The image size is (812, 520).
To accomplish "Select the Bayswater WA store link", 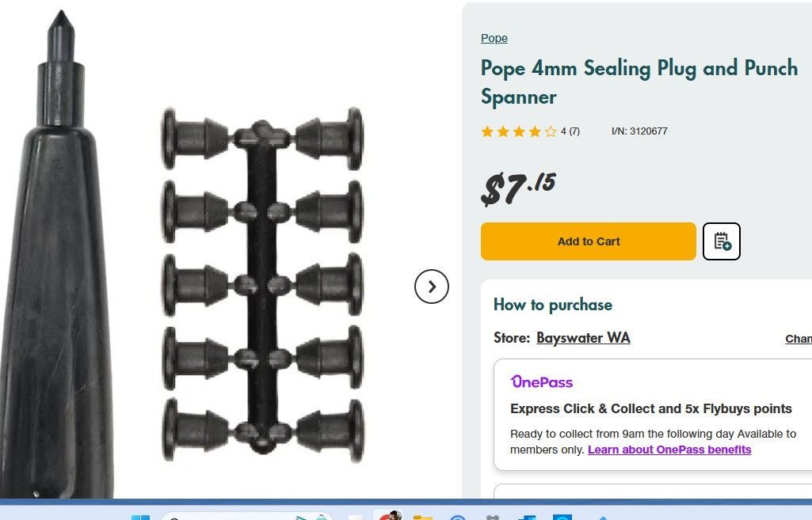I will (x=583, y=338).
